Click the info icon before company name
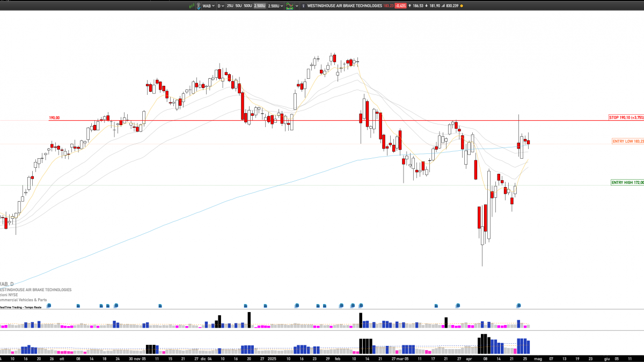The width and height of the screenshot is (644, 362). click(x=303, y=5)
